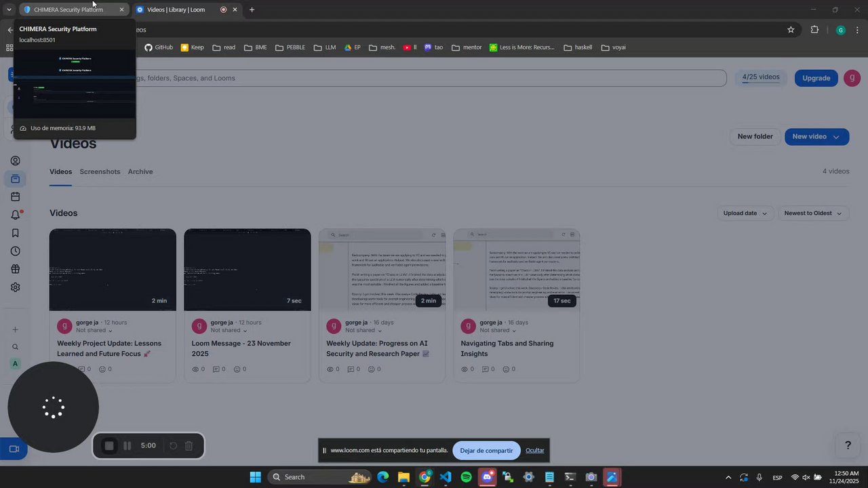Switch to the Archive tab
Viewport: 868px width, 488px height.
click(x=140, y=171)
